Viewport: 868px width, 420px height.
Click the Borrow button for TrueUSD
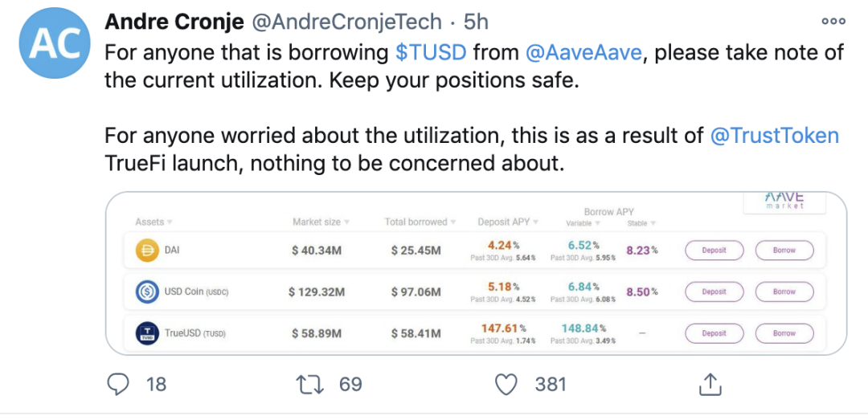(x=784, y=333)
